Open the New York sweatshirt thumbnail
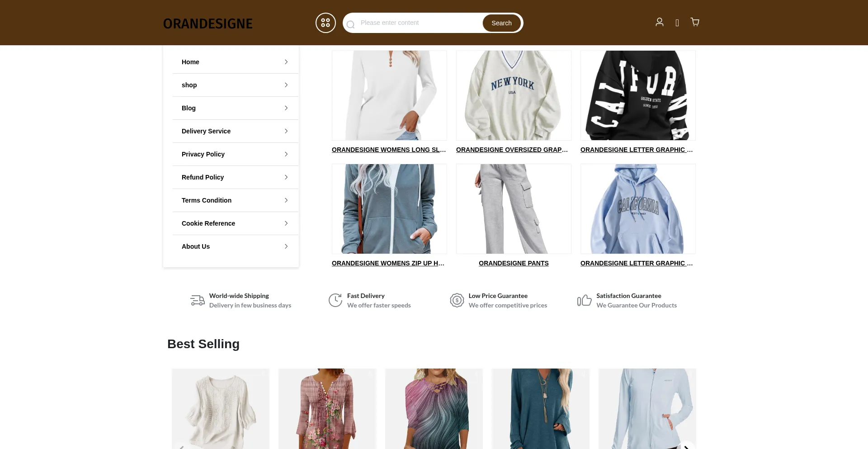The height and width of the screenshot is (449, 868). [x=514, y=95]
